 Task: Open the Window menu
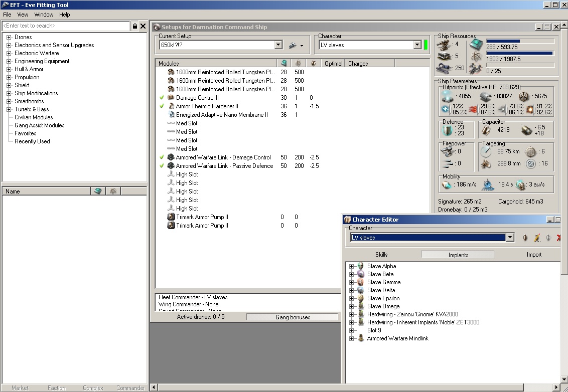(x=44, y=15)
